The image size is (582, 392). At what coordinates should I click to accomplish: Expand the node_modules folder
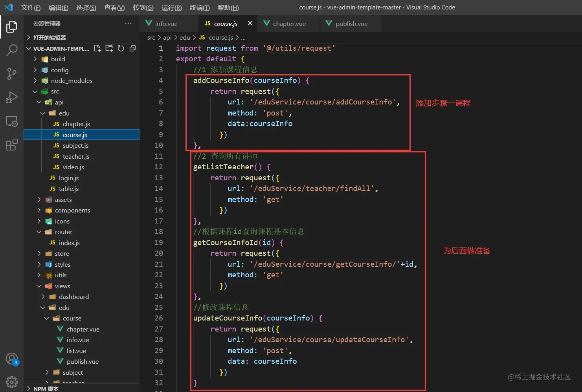tap(81, 81)
